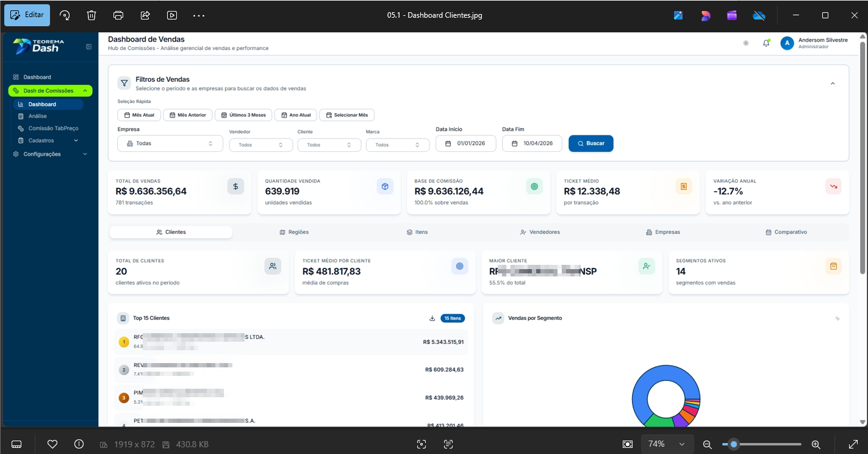868x454 pixels.
Task: Click the red trend-down icon on Variação Anual
Action: (833, 187)
